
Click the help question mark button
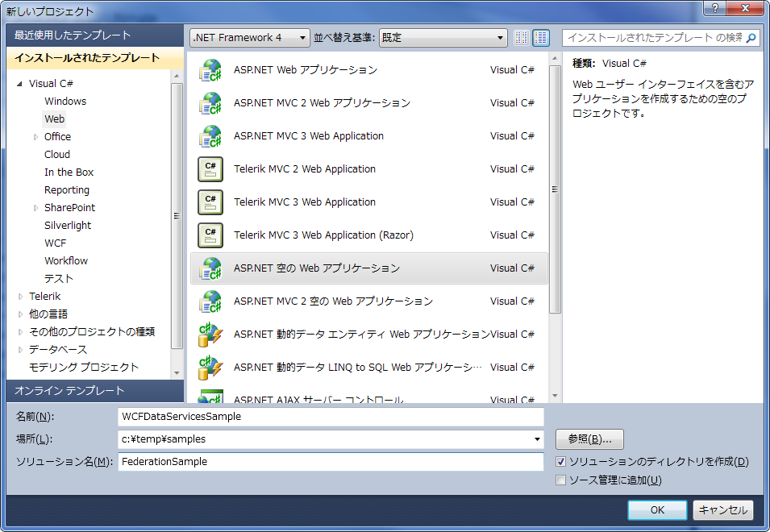(715, 8)
